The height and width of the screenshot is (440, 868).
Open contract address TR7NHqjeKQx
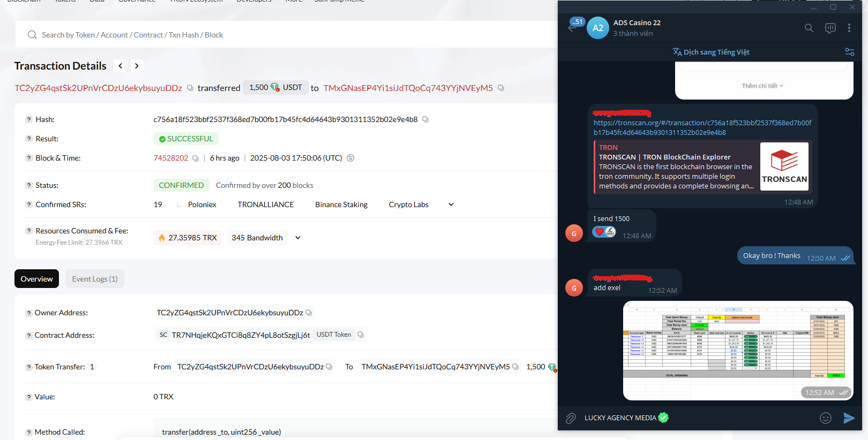click(241, 335)
